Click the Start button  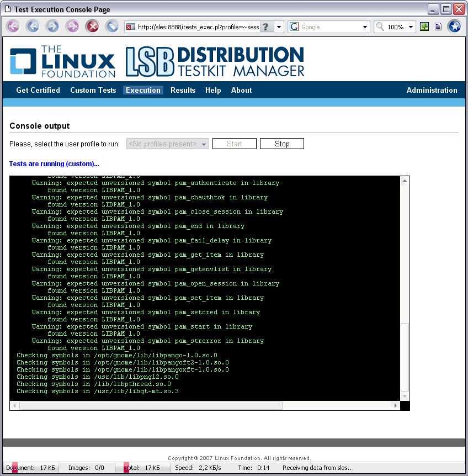click(235, 144)
